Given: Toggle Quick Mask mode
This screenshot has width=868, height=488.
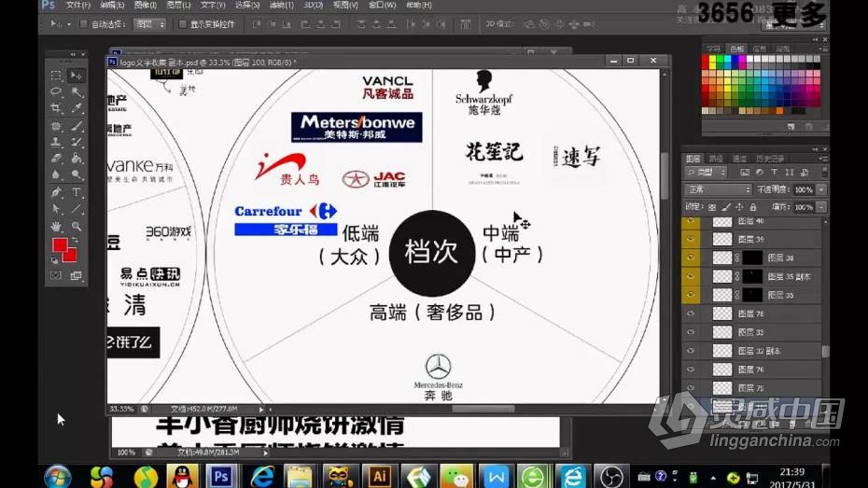Looking at the screenshot, I should click(56, 275).
